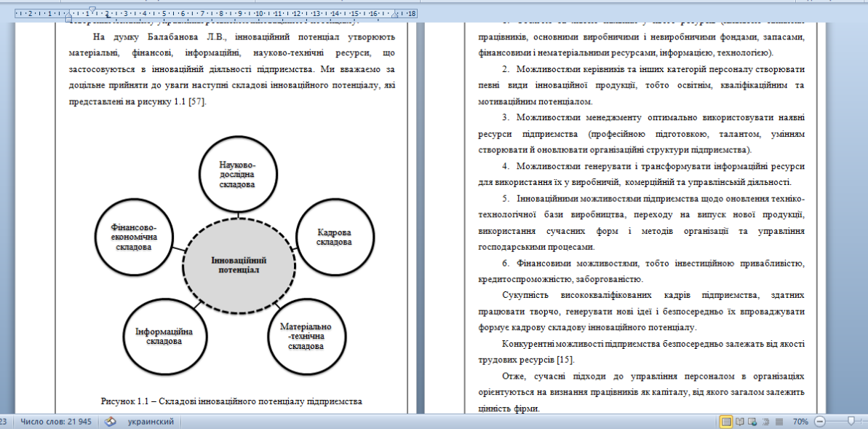
Task: Select the 'Фінансово-економічна складова' circle
Action: tap(133, 237)
